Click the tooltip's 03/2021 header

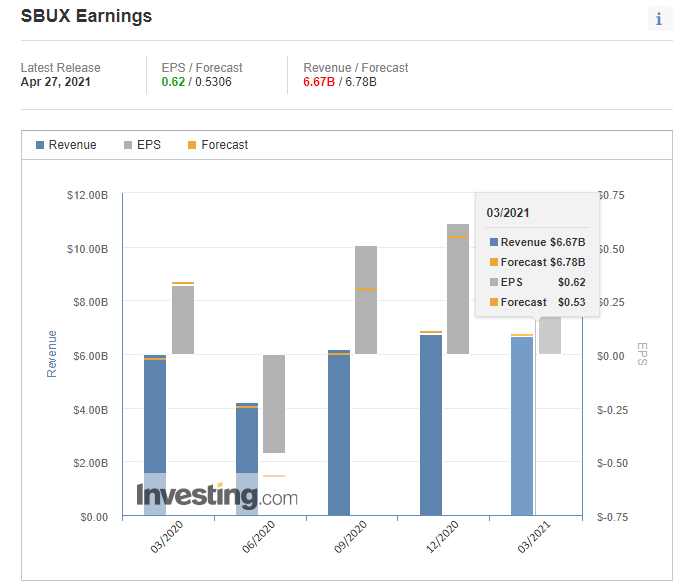(x=508, y=213)
